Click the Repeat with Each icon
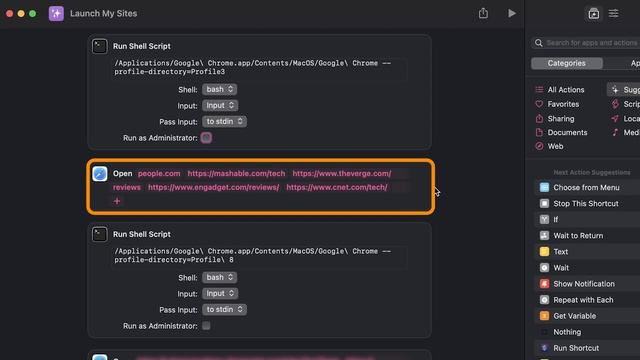Image resolution: width=640 pixels, height=360 pixels. click(x=544, y=300)
